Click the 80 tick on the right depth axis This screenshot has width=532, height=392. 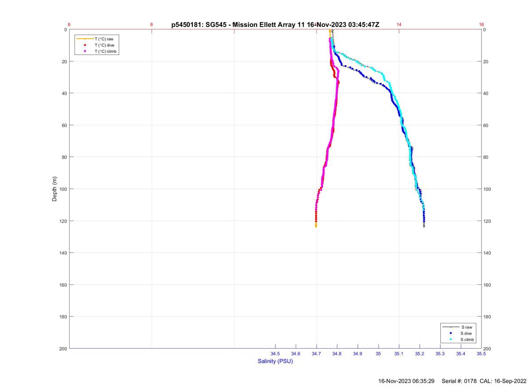point(486,157)
